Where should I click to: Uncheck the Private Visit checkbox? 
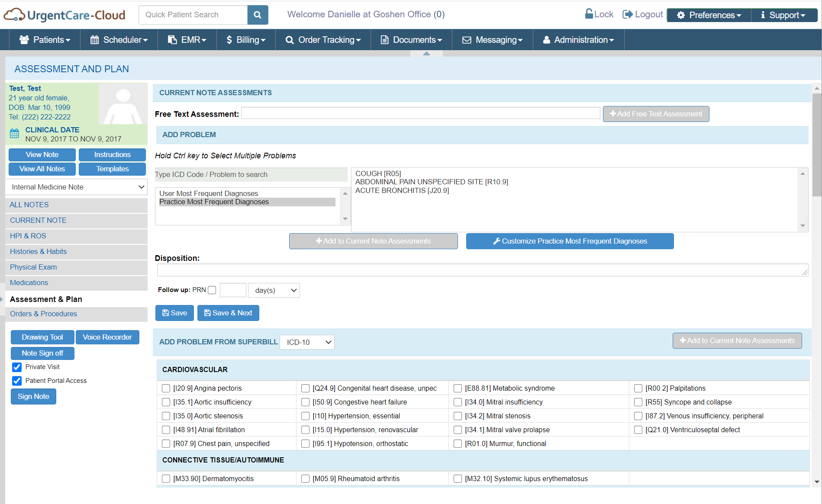pos(16,367)
